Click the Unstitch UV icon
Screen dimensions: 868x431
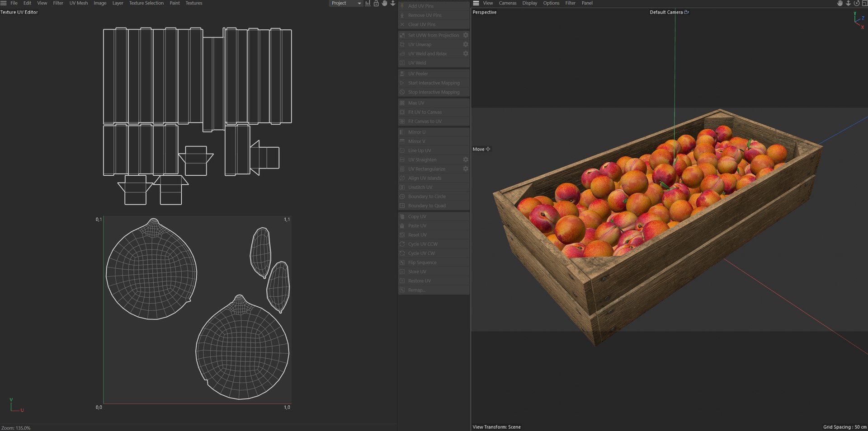click(402, 187)
